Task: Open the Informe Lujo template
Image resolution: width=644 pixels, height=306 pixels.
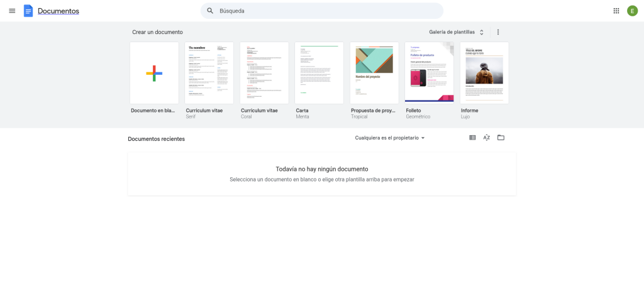Action: pos(484,73)
